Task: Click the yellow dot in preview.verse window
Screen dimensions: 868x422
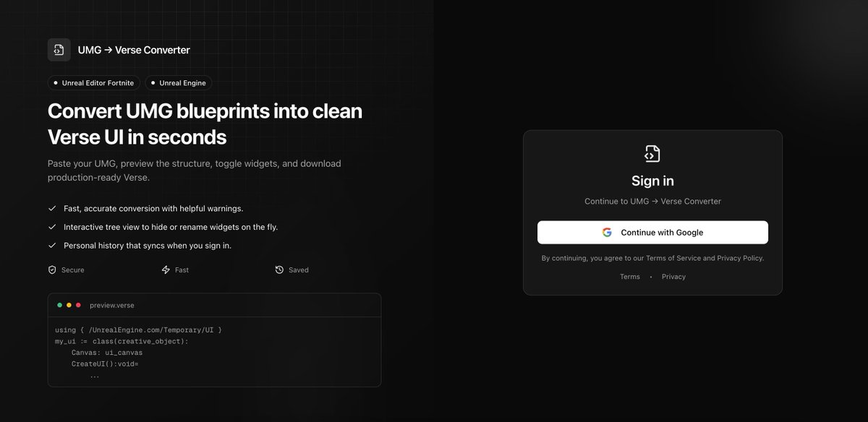Action: coord(69,305)
